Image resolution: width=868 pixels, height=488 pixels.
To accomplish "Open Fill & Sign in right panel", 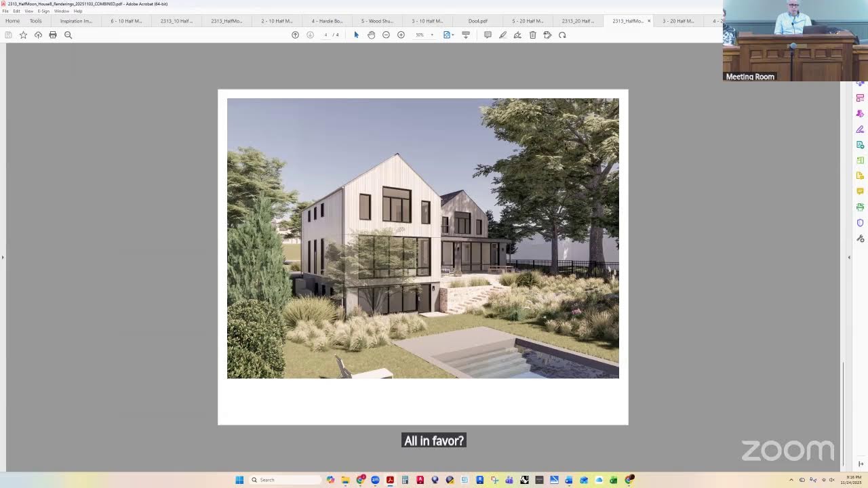I will pyautogui.click(x=860, y=129).
